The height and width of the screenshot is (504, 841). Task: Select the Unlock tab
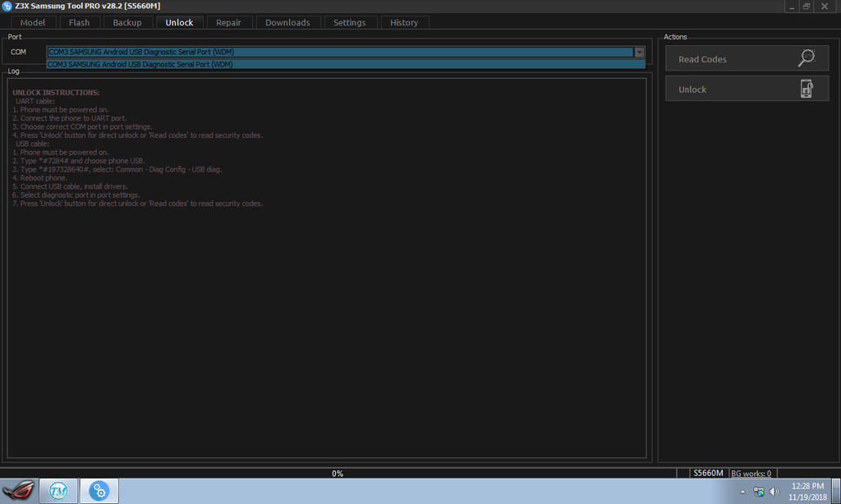179,22
